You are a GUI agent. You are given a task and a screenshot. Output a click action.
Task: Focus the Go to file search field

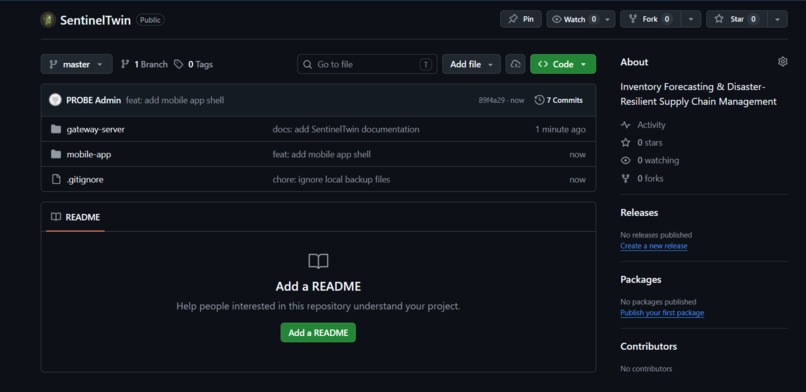click(x=367, y=64)
